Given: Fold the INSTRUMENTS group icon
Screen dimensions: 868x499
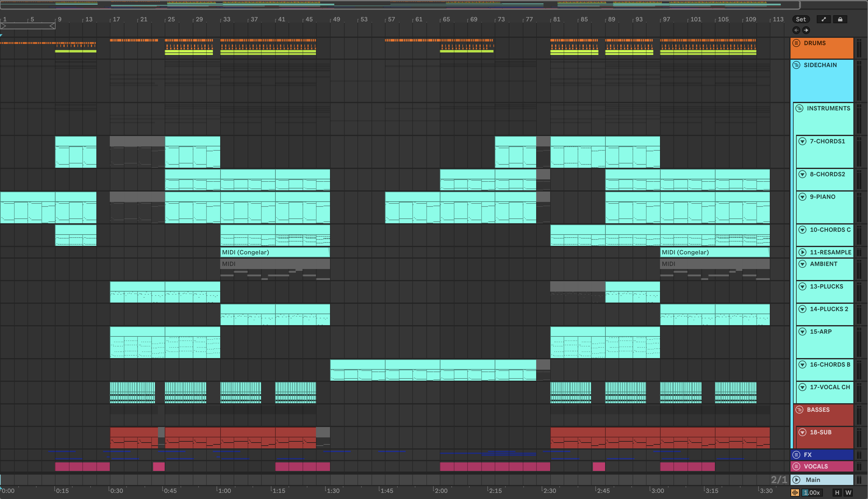Looking at the screenshot, I should click(799, 108).
